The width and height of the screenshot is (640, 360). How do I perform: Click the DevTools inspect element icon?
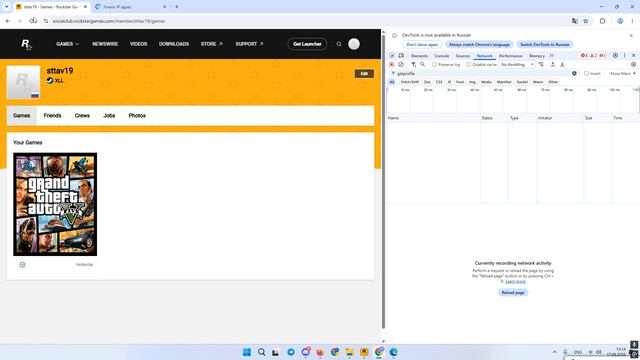pos(392,56)
